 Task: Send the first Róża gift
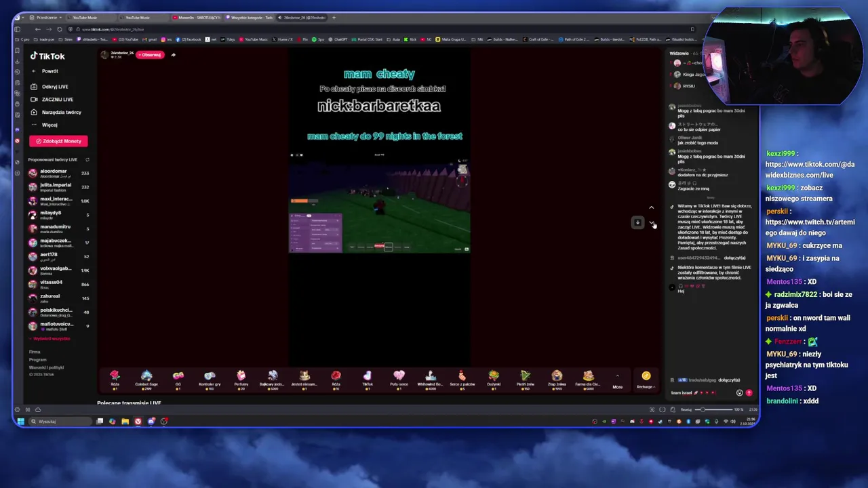point(115,379)
